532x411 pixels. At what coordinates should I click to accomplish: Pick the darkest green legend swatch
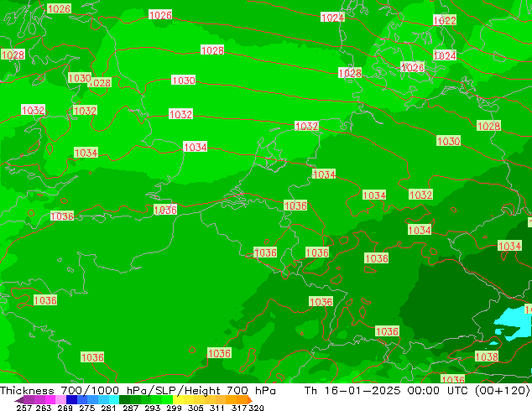coord(124,399)
